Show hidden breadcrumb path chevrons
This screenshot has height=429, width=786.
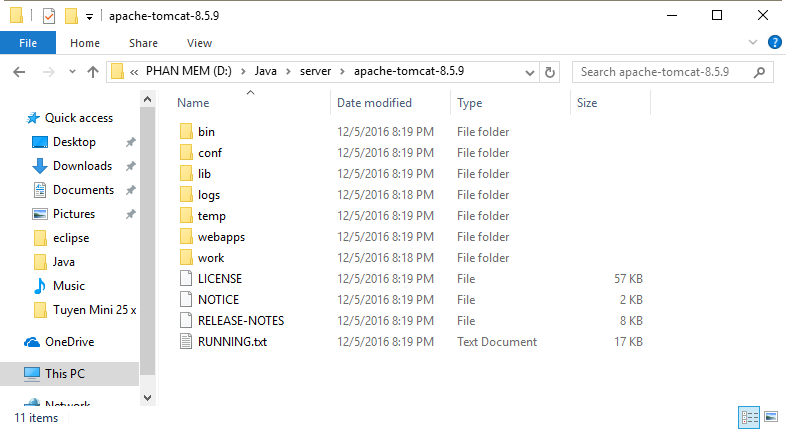coord(134,72)
